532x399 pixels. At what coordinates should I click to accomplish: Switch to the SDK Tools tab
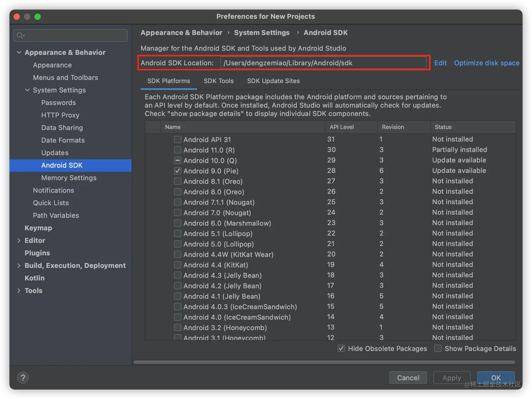click(x=218, y=81)
